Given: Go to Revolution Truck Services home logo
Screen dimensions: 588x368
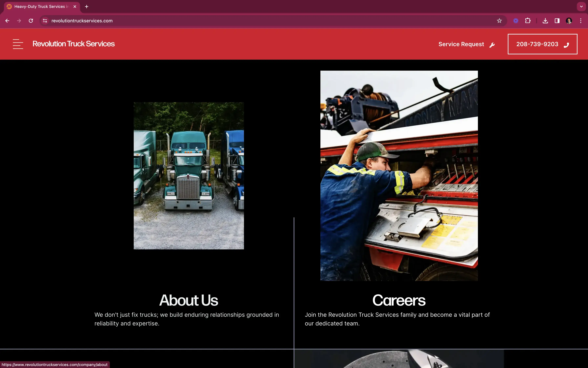Looking at the screenshot, I should pyautogui.click(x=74, y=44).
